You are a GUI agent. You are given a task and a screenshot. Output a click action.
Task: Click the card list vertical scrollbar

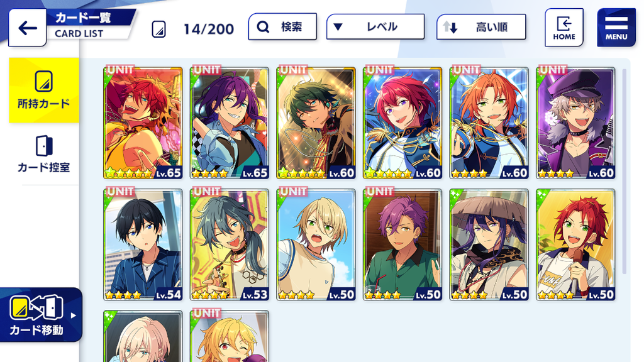click(x=625, y=172)
